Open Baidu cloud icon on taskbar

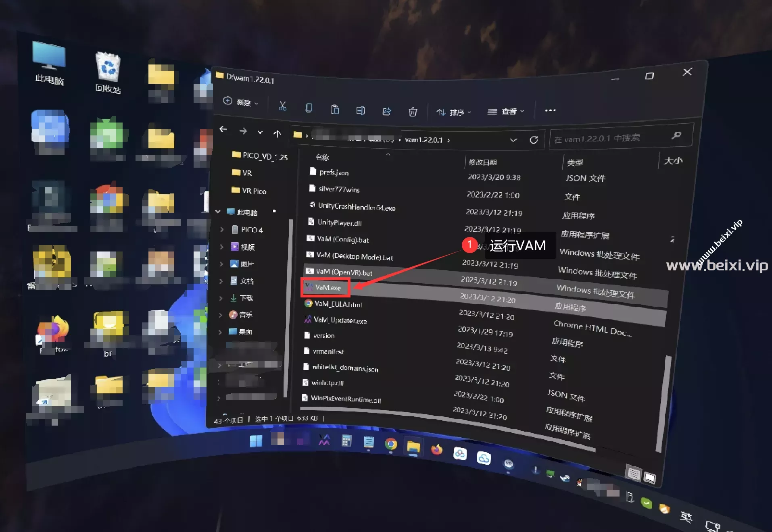pyautogui.click(x=459, y=454)
